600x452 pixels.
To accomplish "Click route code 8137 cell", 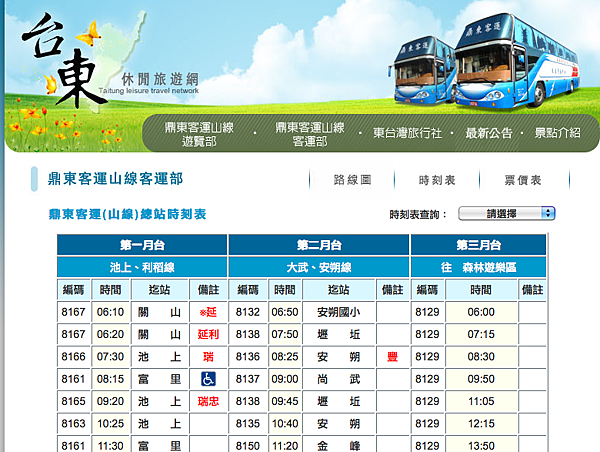I will 248,379.
